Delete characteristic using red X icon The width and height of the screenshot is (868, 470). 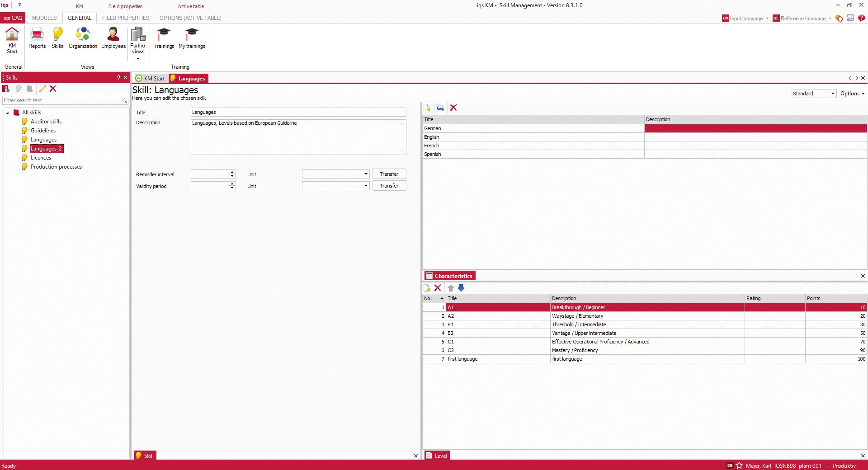point(437,288)
